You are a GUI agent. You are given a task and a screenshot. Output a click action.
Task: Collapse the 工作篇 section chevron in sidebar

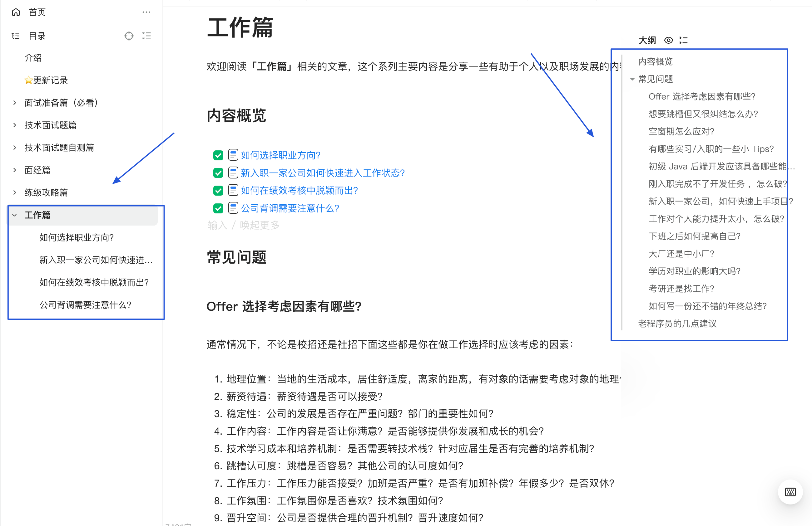[x=14, y=215]
